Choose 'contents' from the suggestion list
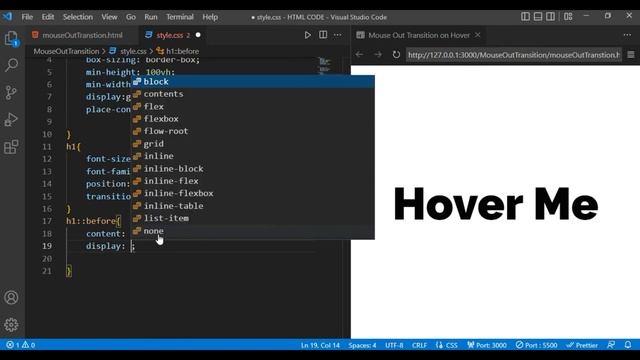The height and width of the screenshot is (360, 640). click(253, 94)
